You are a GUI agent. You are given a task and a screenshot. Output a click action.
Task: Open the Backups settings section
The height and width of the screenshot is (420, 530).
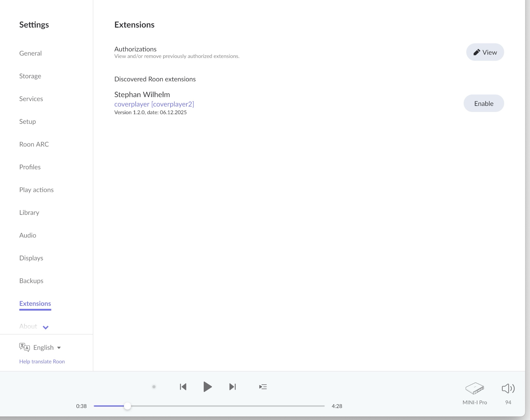31,281
